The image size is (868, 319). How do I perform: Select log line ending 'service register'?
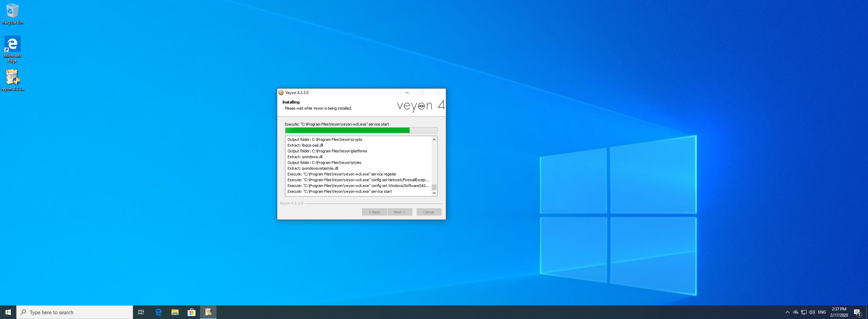(x=342, y=174)
